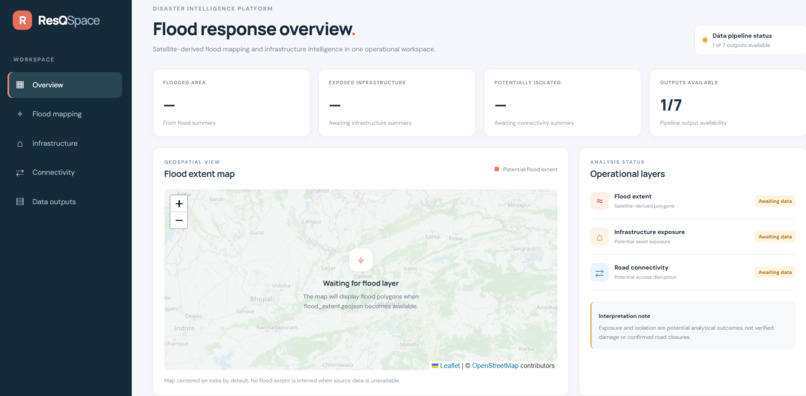Open the Overview workspace page

[x=65, y=85]
